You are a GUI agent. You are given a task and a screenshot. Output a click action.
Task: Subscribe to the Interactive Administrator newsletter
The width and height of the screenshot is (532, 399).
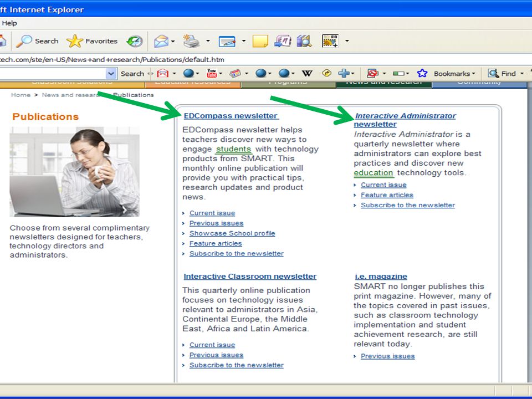[x=407, y=205]
